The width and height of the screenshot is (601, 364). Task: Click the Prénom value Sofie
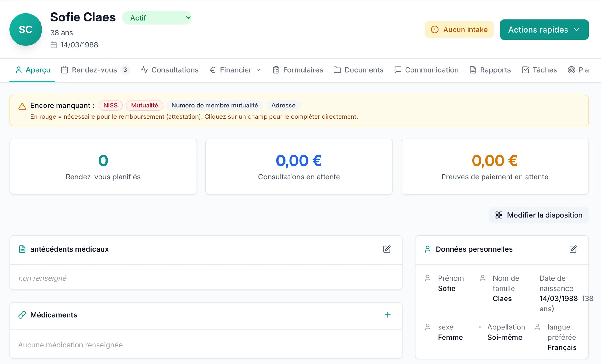point(446,288)
